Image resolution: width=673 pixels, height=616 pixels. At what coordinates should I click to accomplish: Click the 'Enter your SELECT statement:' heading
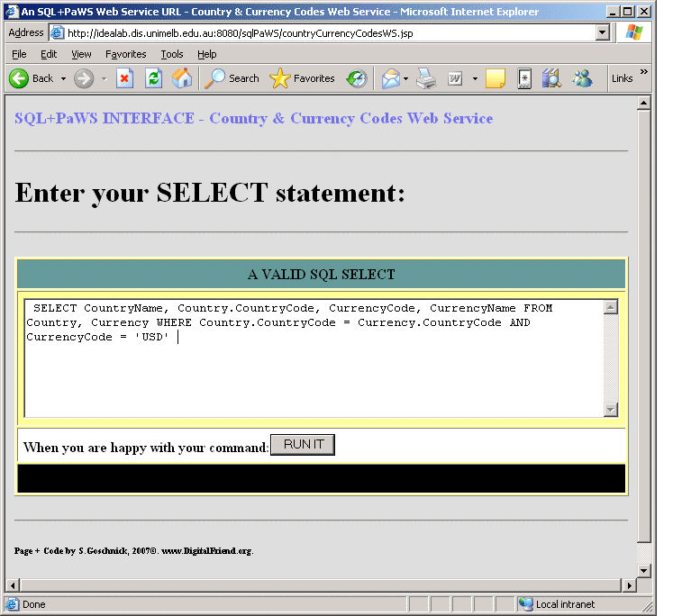[x=210, y=193]
